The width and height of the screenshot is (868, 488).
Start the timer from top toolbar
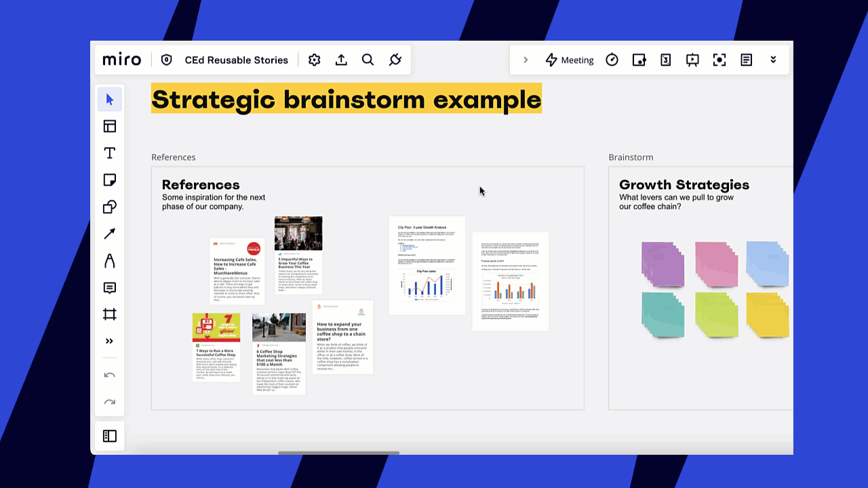click(x=612, y=60)
